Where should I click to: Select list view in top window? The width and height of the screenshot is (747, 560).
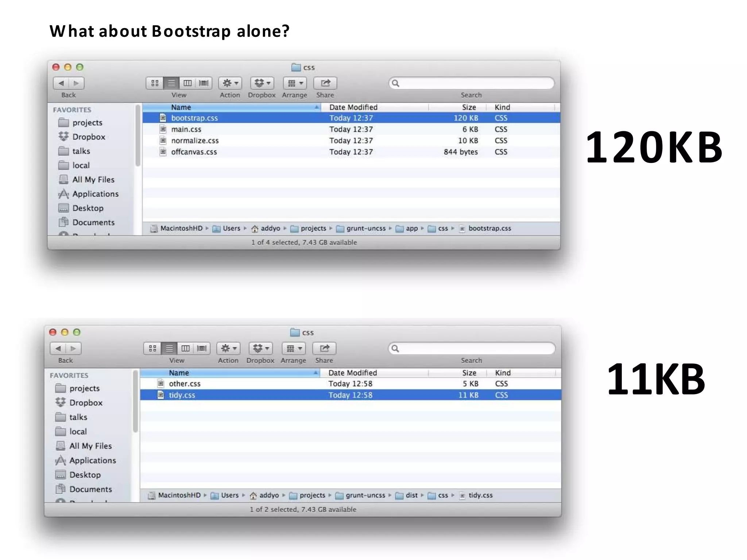171,83
